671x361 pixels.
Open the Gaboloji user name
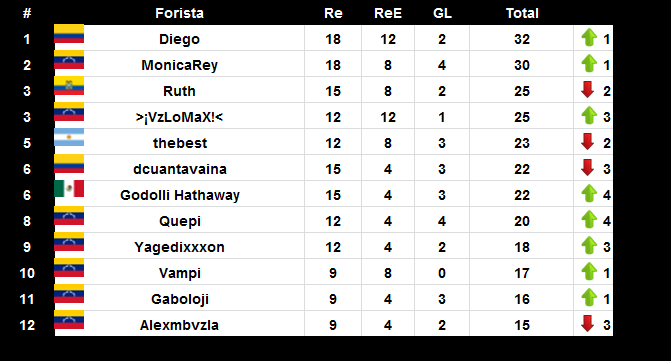[x=180, y=299]
